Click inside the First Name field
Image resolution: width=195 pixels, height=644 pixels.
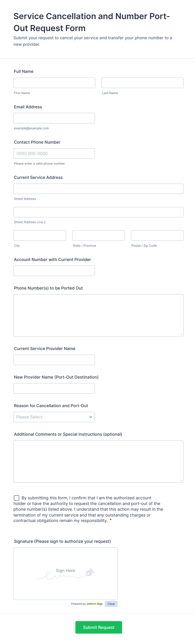click(x=54, y=83)
